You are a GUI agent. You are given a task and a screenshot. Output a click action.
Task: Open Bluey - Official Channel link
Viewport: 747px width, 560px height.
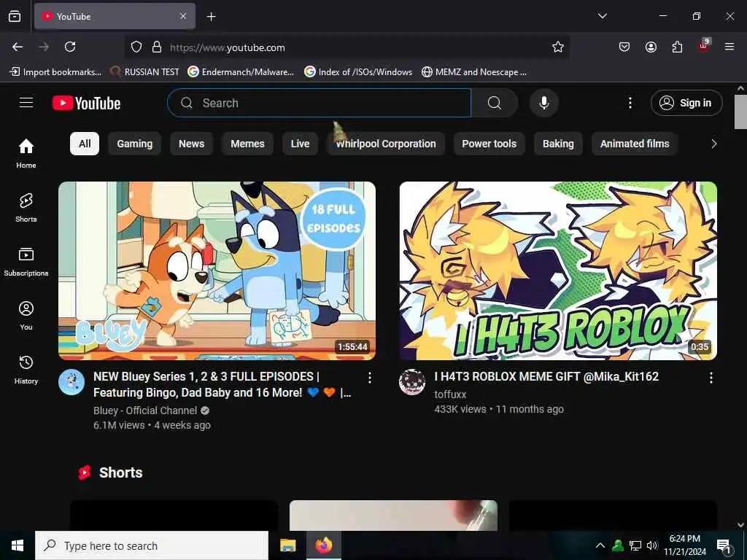tap(145, 411)
